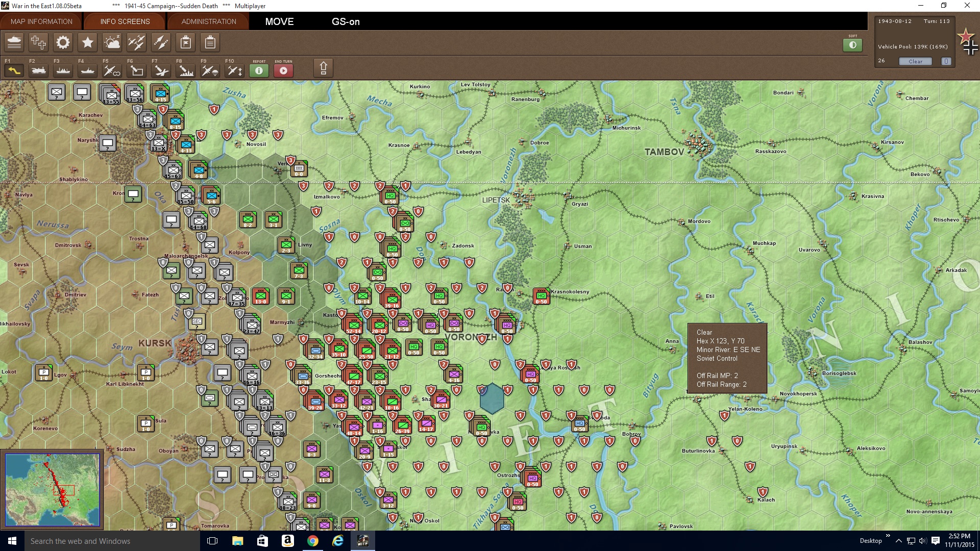Select the SEC security unit counter
Screen dimensions: 980x551
tap(197, 322)
